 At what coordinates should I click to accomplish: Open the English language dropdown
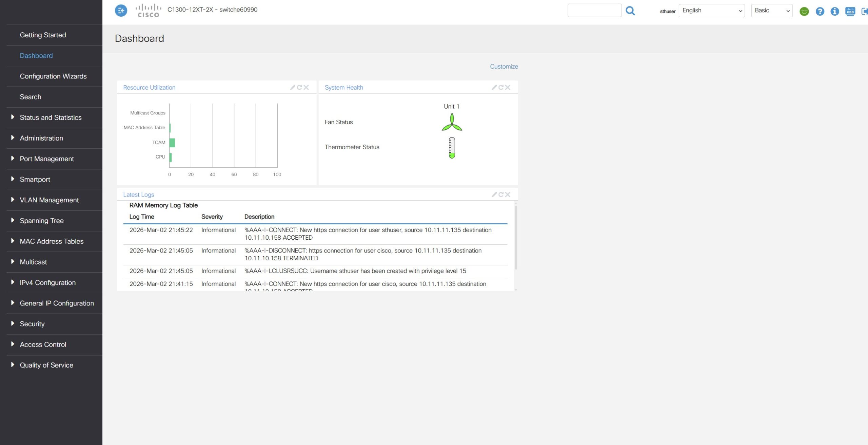[x=711, y=11]
